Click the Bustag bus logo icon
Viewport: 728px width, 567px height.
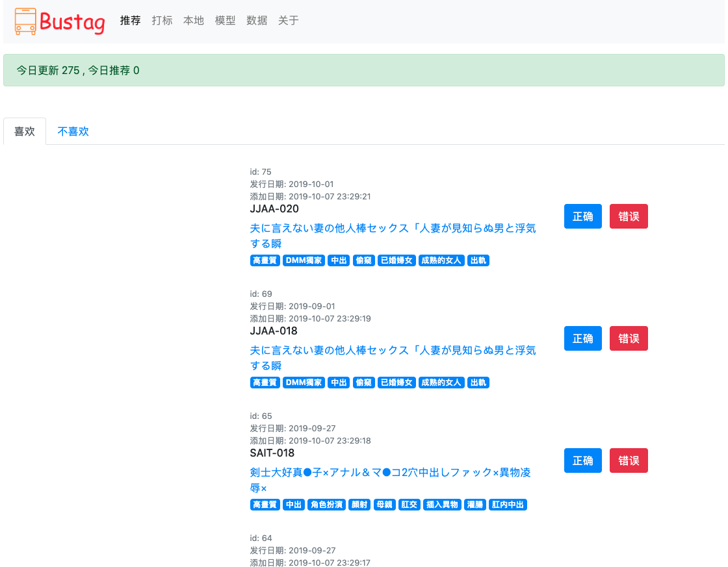25,21
